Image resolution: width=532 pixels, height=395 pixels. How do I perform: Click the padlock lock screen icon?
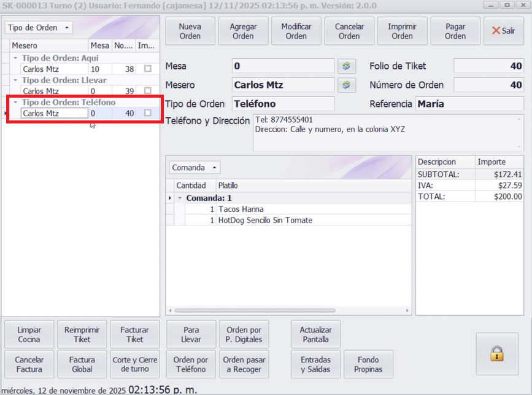pyautogui.click(x=497, y=353)
